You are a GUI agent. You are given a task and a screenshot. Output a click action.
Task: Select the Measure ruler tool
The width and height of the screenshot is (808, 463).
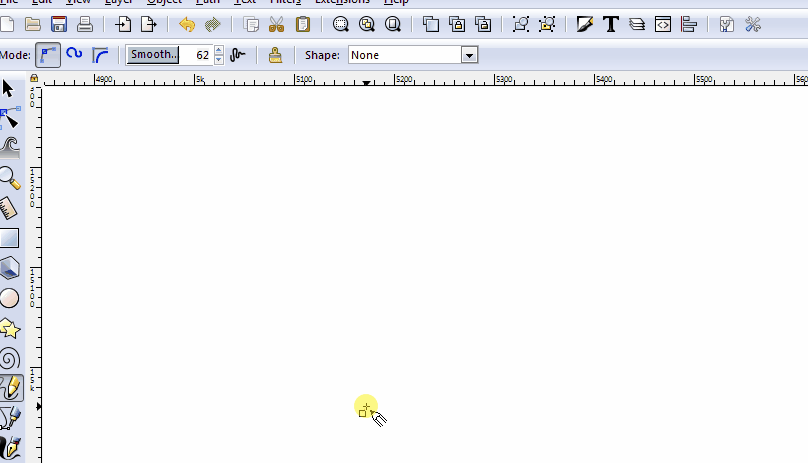9,208
